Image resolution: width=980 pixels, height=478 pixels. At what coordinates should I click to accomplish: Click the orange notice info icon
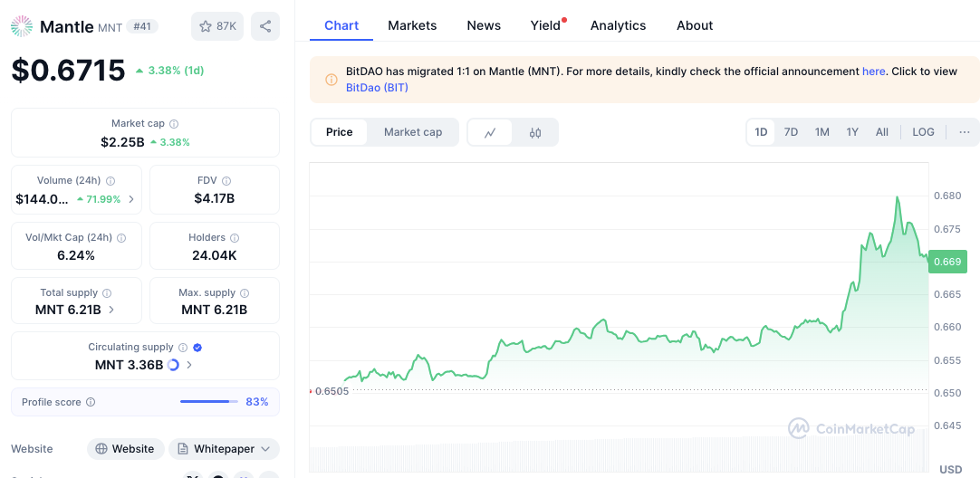(331, 80)
